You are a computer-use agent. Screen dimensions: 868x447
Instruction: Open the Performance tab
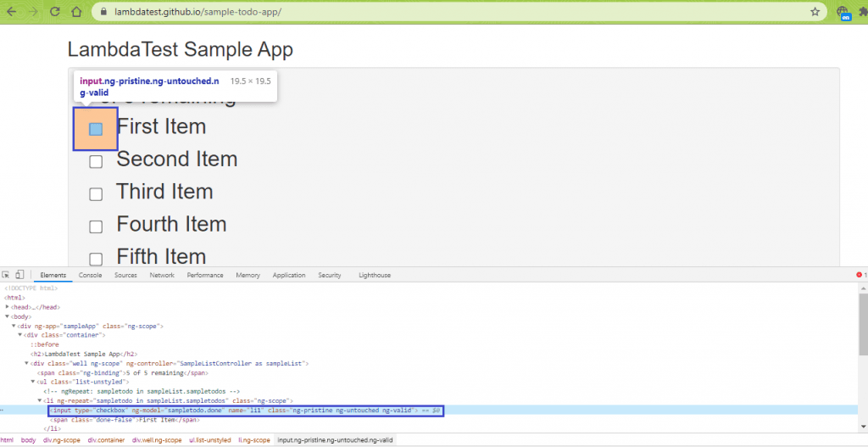(x=205, y=275)
